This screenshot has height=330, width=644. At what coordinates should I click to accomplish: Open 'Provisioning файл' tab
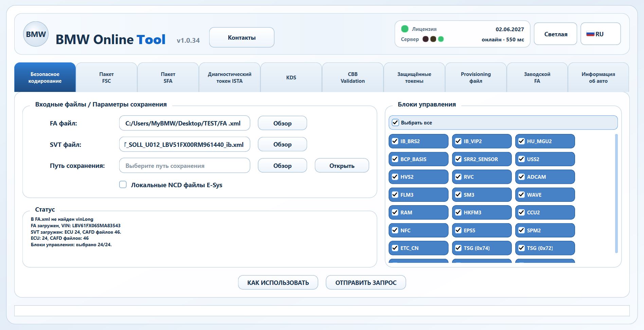pos(476,77)
